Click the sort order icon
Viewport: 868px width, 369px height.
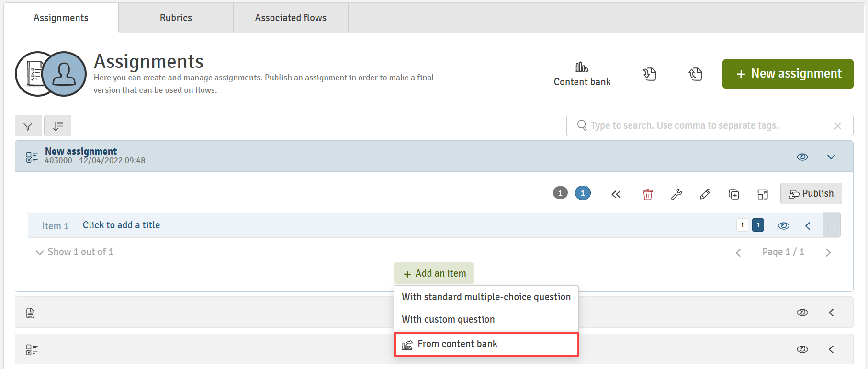[x=57, y=126]
